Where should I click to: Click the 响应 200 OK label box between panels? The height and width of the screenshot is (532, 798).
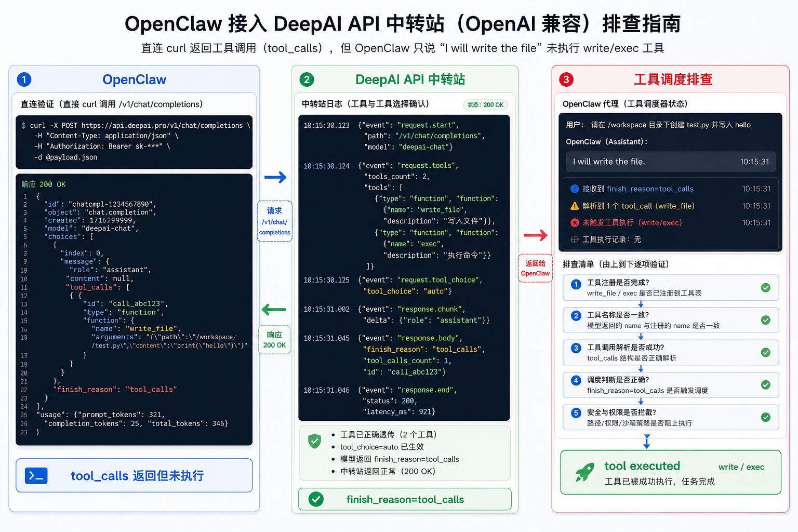click(x=274, y=340)
